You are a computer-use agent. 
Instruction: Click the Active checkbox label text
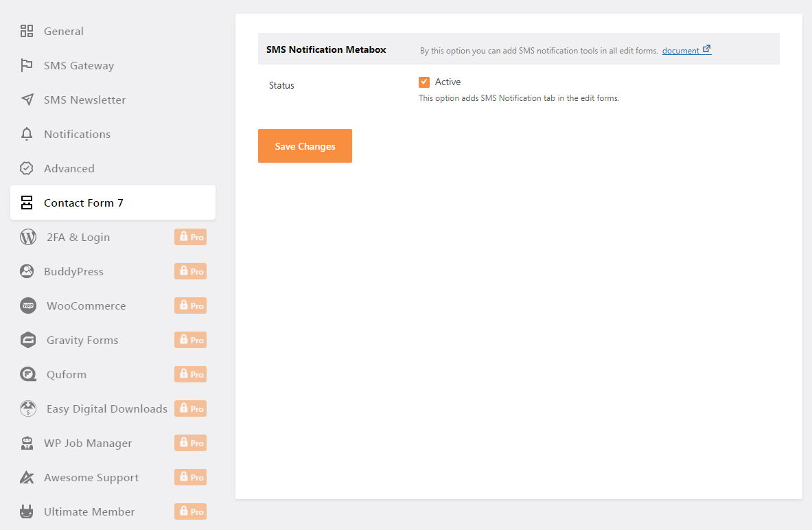click(x=448, y=82)
